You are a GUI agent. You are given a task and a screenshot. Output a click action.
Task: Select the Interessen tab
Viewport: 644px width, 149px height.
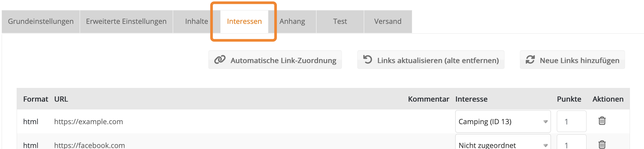(x=244, y=22)
